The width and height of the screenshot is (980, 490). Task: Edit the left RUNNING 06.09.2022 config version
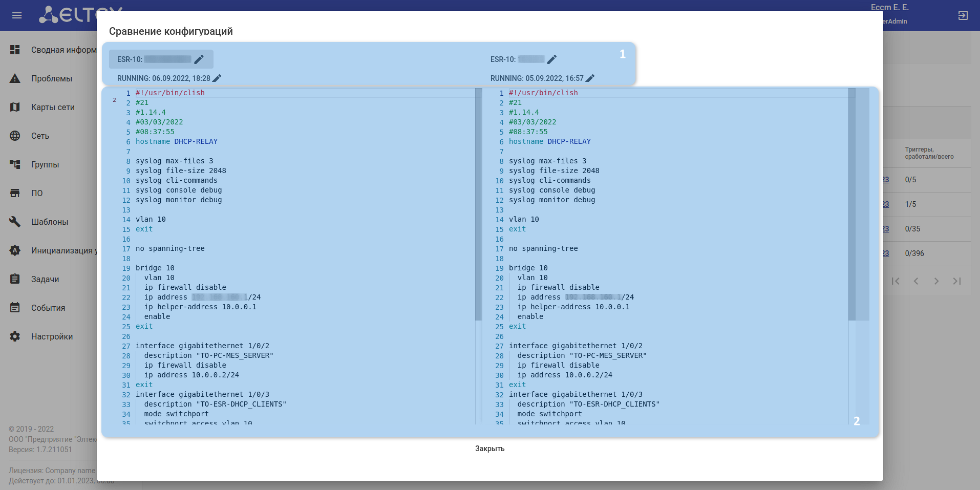(x=217, y=78)
